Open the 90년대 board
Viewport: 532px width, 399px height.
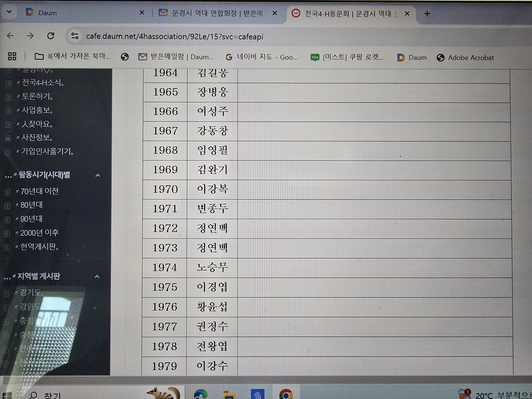tap(31, 219)
